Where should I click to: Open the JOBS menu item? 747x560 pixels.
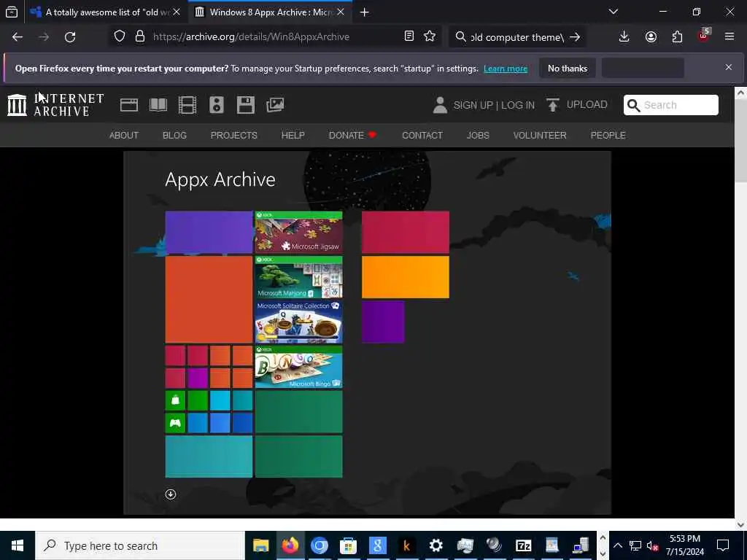478,135
